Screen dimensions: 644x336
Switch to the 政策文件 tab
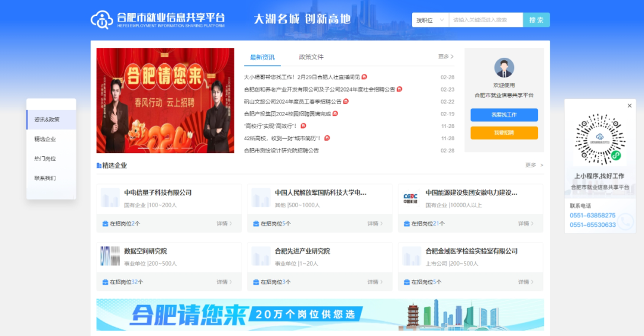311,57
